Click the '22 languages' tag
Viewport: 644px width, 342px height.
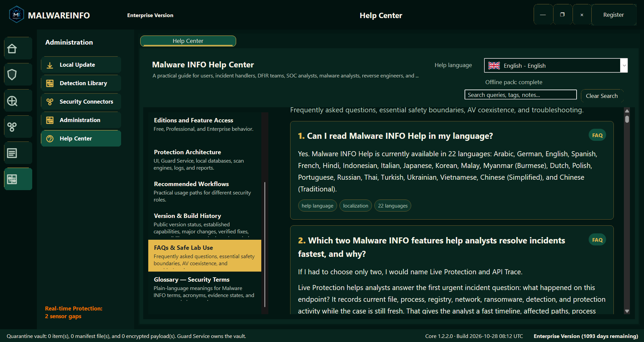[393, 206]
